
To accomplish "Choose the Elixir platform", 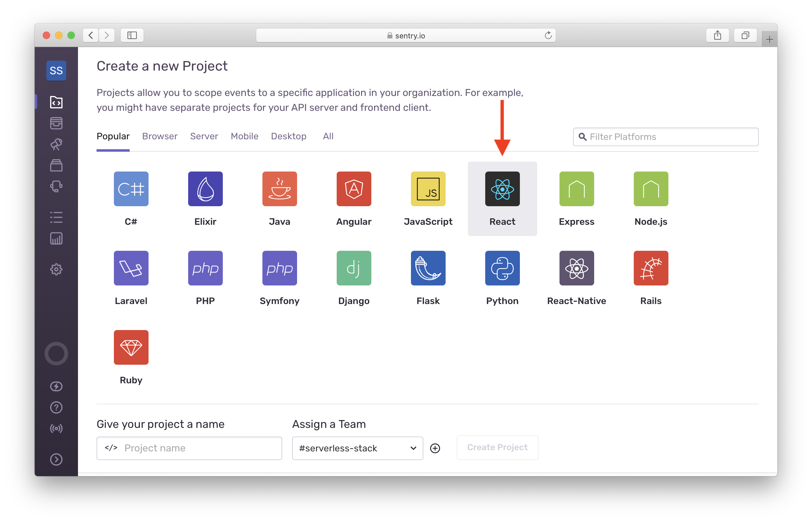I will pos(205,189).
